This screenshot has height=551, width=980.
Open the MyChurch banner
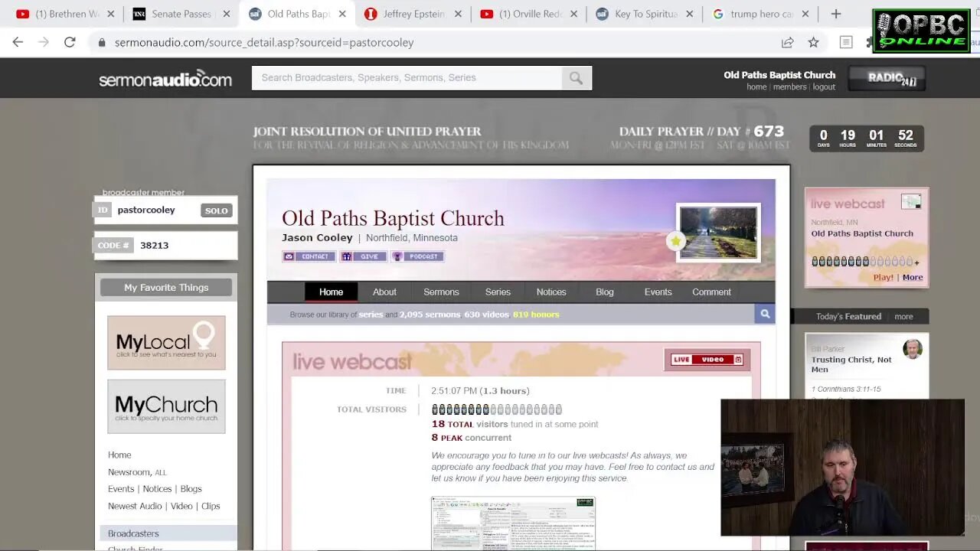(x=166, y=406)
